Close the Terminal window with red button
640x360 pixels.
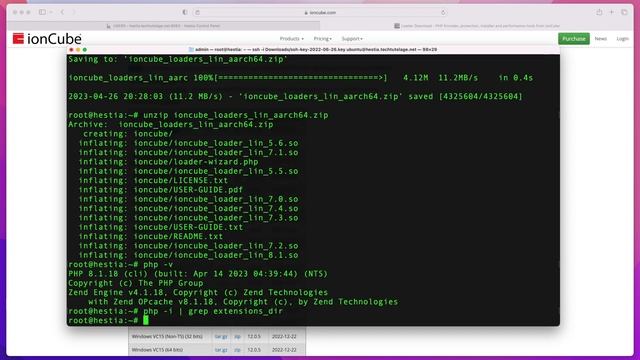(x=71, y=50)
